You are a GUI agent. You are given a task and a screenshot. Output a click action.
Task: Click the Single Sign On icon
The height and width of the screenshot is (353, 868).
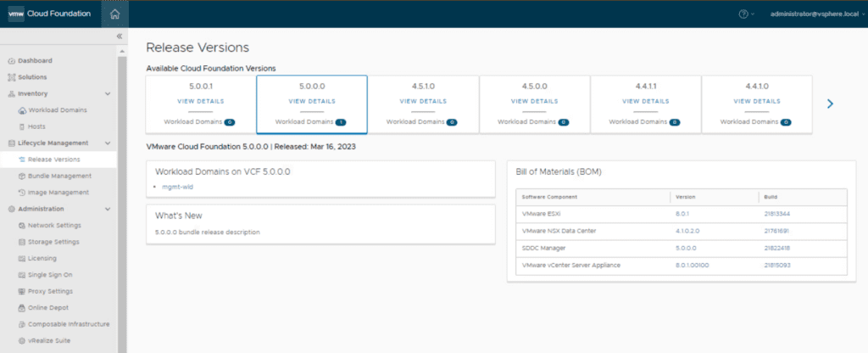point(22,275)
